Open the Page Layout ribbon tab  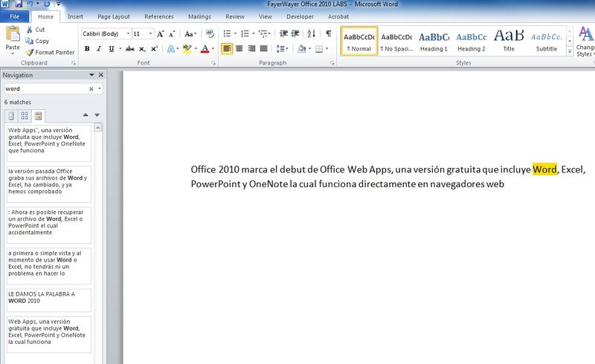click(114, 16)
